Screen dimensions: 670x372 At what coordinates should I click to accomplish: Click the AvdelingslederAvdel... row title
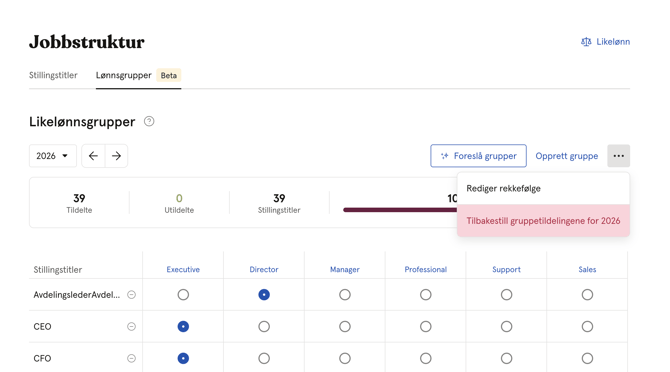(x=76, y=295)
